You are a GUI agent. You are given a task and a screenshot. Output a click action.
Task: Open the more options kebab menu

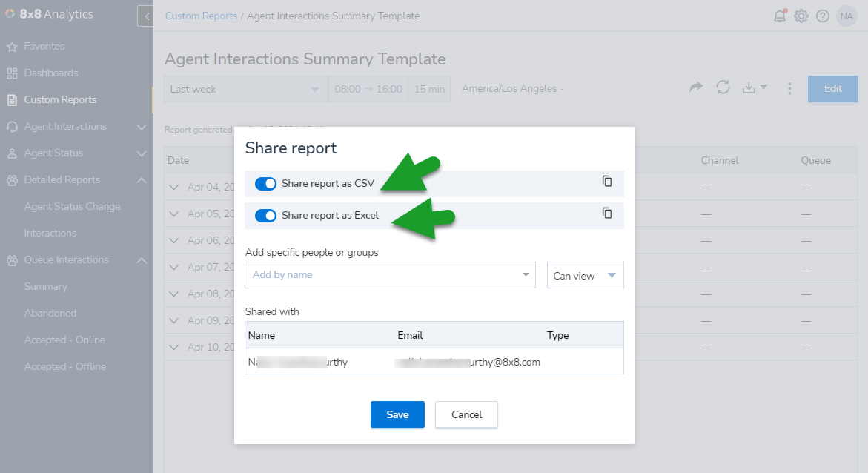tap(789, 89)
